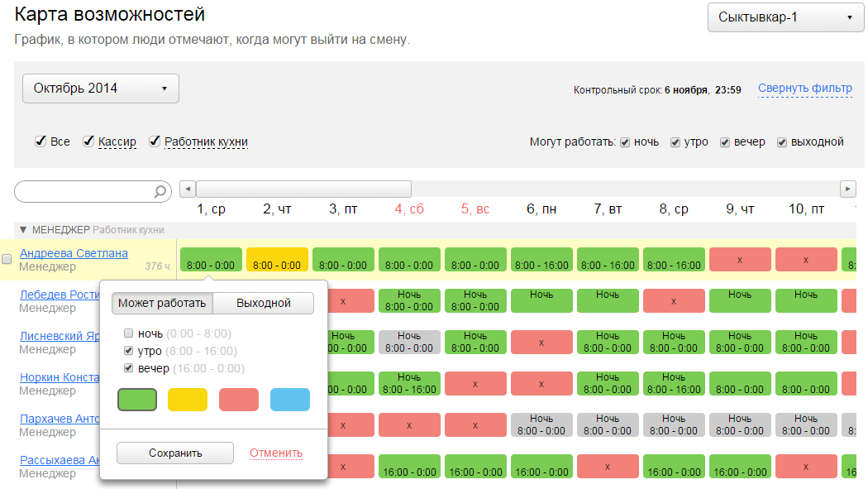The height and width of the screenshot is (489, 868).
Task: Toggle the "Кассир" role checkbox
Action: pyautogui.click(x=88, y=141)
